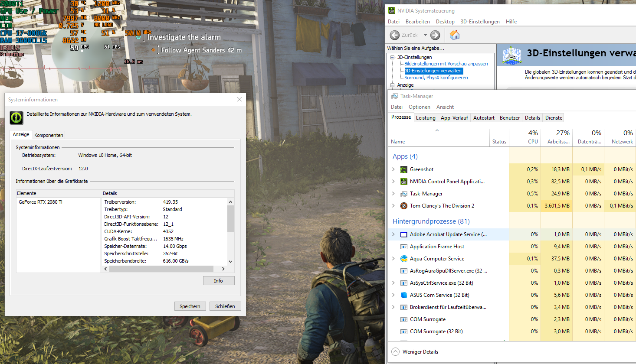Open the Optionen menu in Task-Manager

(x=420, y=107)
